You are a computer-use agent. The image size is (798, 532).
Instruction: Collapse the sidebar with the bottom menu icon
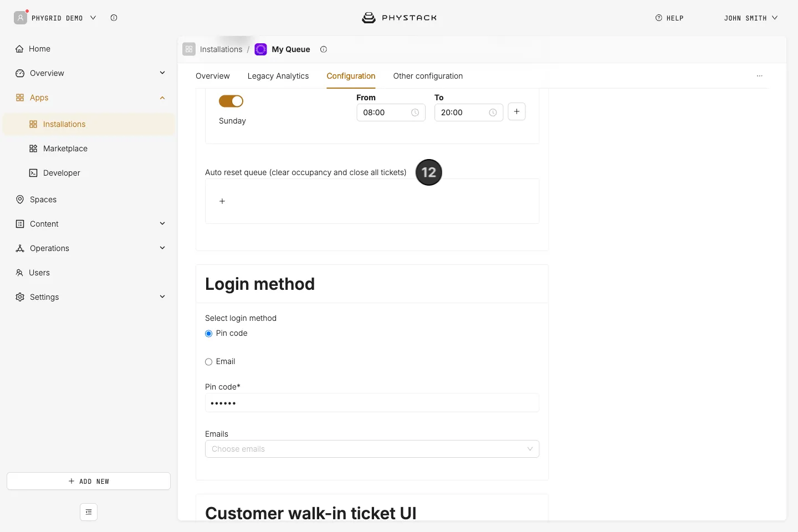pyautogui.click(x=89, y=512)
